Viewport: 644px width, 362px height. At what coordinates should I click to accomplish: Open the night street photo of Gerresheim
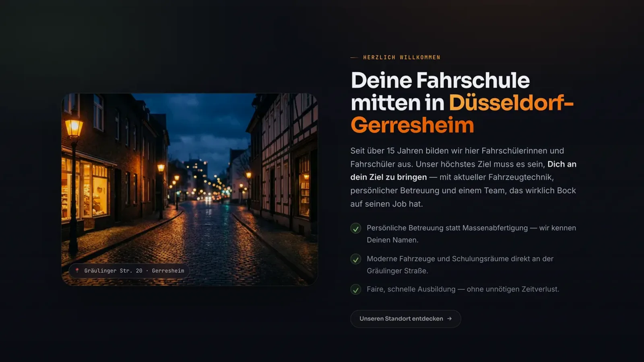pos(190,189)
